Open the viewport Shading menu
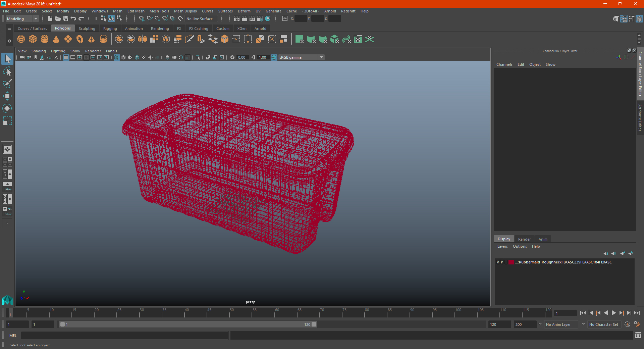 pos(39,51)
